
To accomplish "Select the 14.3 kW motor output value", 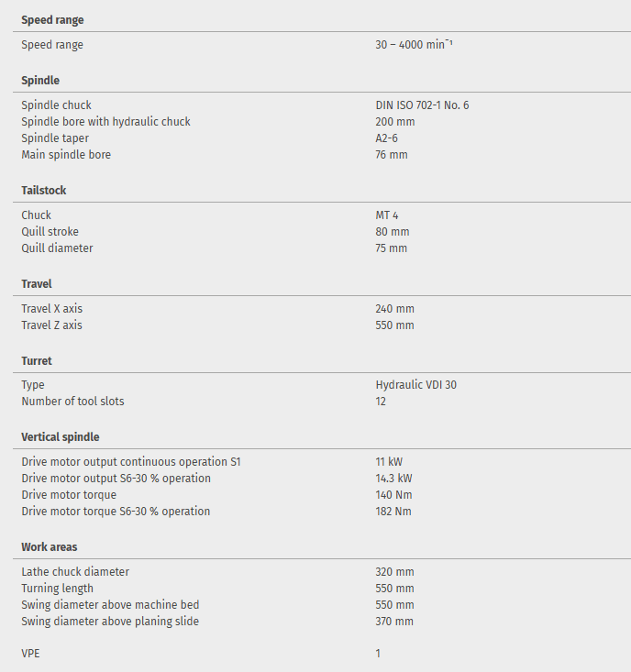I will 394,479.
